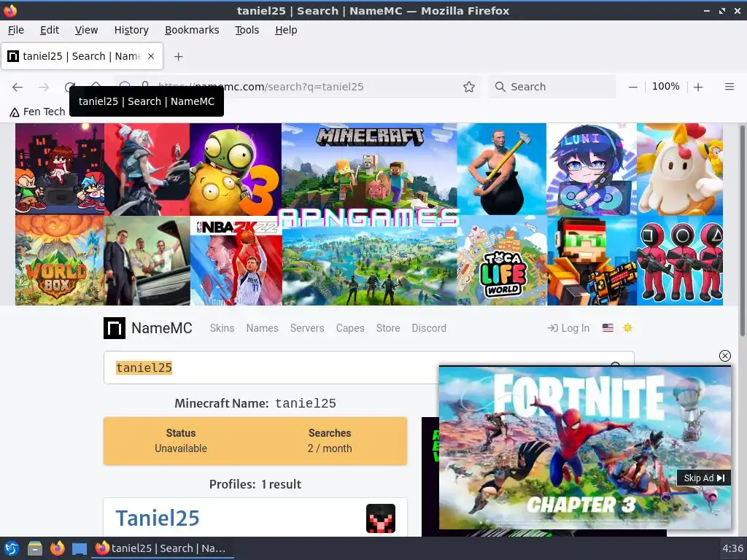Go to the Names page
This screenshot has width=747, height=560.
[x=262, y=328]
